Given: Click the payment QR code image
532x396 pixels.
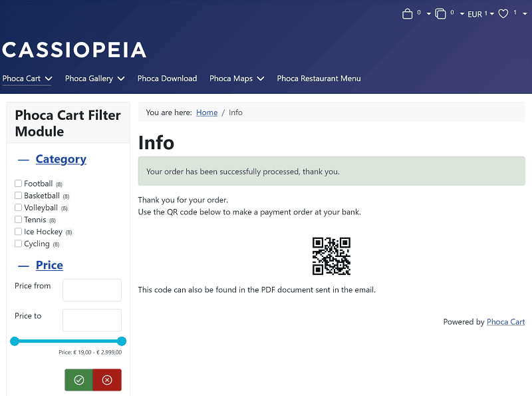Looking at the screenshot, I should (x=331, y=256).
